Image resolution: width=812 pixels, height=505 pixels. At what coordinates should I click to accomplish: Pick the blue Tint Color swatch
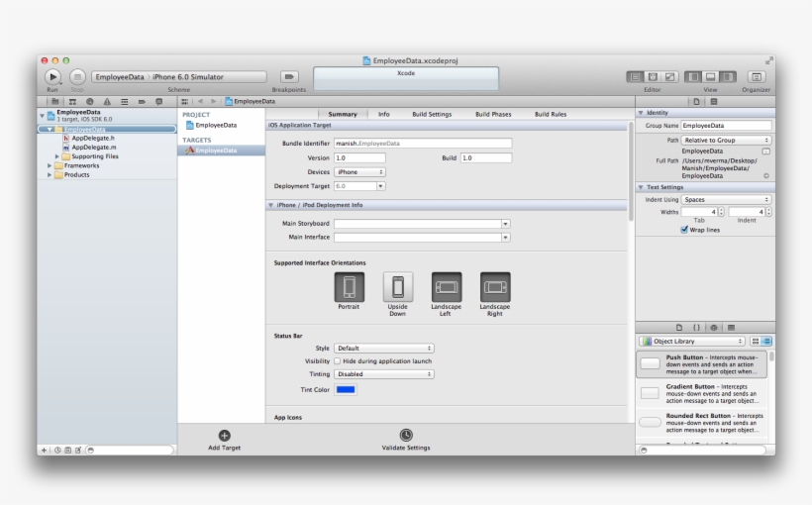[x=346, y=389]
